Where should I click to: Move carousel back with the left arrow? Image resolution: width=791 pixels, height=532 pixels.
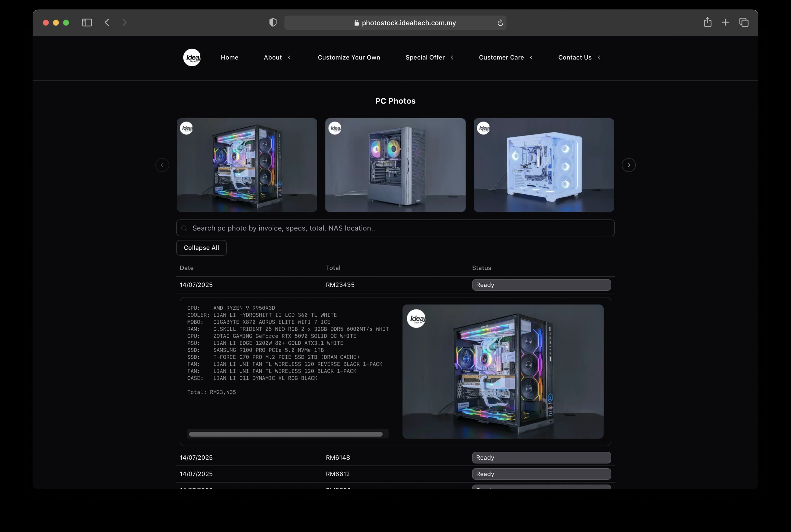(x=162, y=165)
